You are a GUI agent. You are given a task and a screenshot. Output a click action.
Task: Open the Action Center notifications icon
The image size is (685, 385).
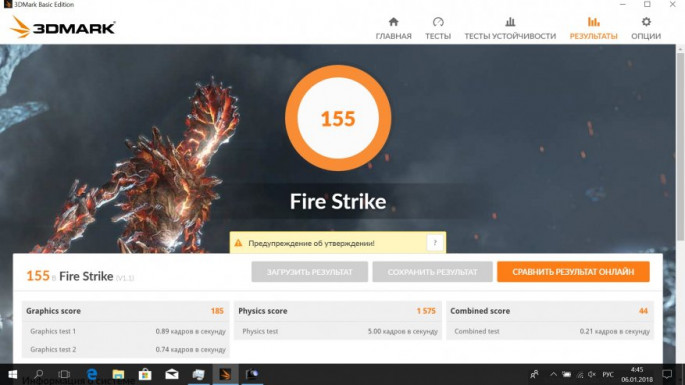[667, 375]
